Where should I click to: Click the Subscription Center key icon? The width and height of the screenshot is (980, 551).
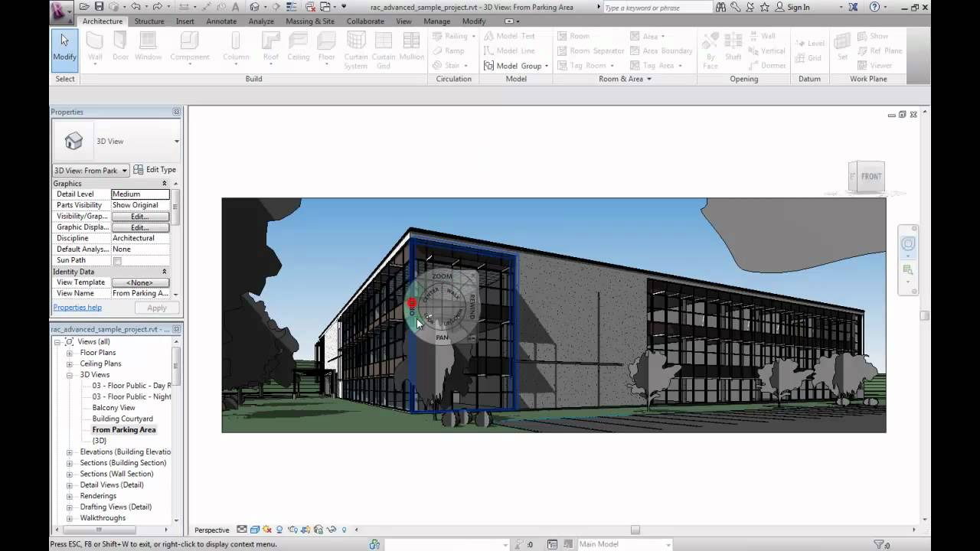[x=735, y=7]
